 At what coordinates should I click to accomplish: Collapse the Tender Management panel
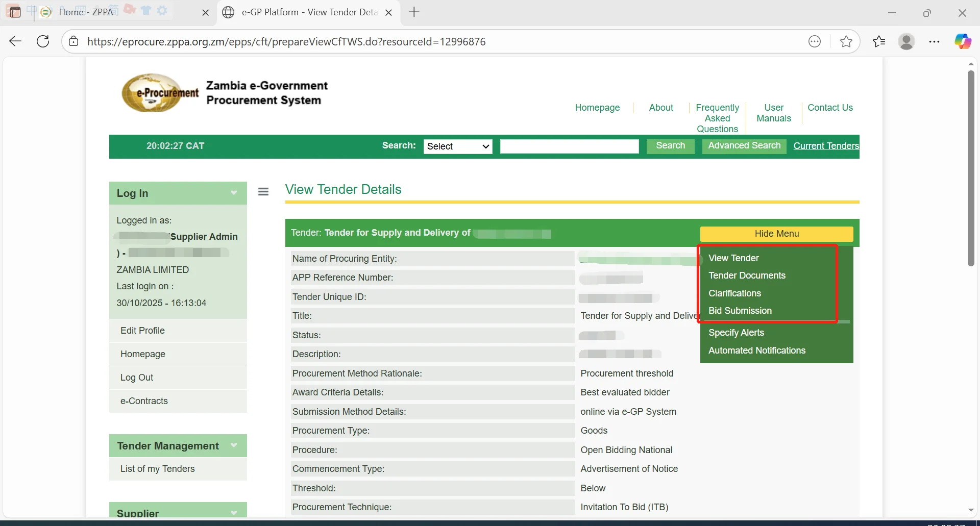point(234,445)
